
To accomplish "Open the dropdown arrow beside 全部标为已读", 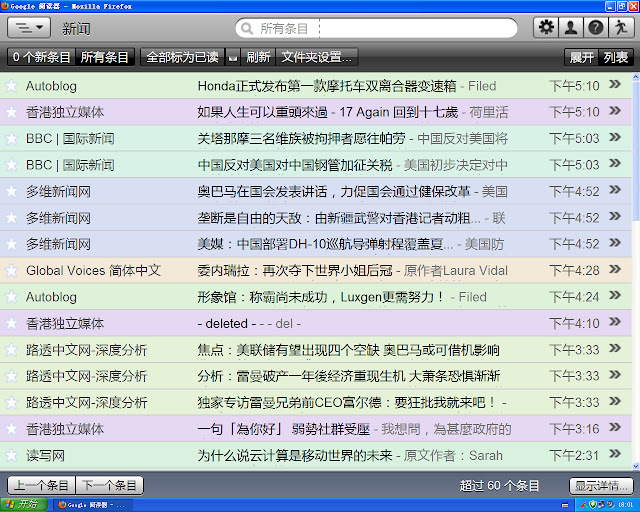I will pos(233,57).
